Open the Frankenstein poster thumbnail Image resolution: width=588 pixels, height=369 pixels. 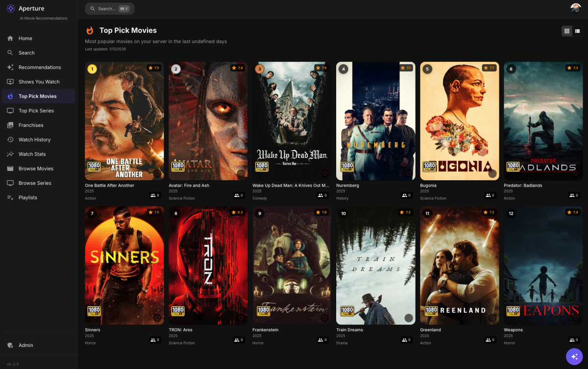pos(292,266)
